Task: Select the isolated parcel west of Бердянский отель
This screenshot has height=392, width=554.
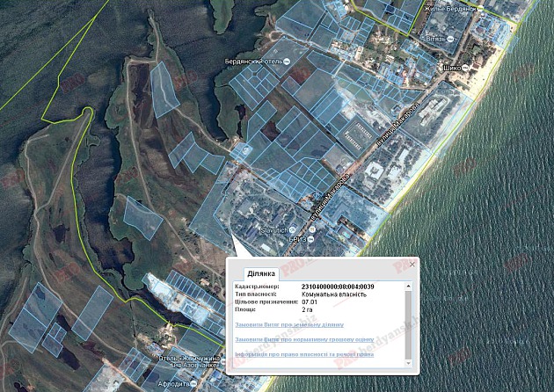Action: coord(164,90)
